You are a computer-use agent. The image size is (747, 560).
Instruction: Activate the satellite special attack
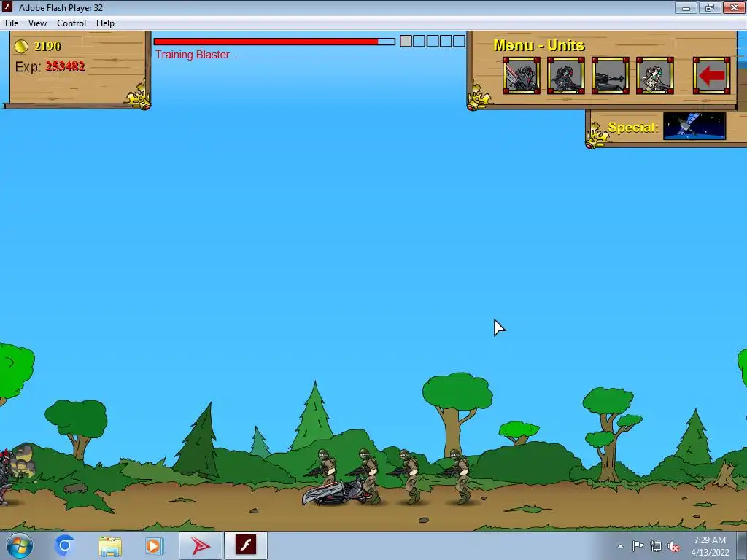pos(694,126)
